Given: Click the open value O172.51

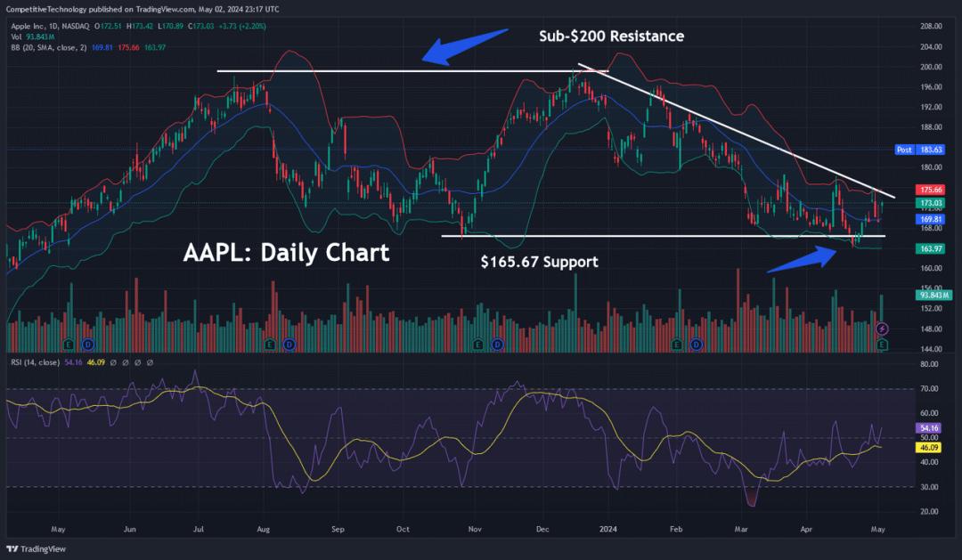Looking at the screenshot, I should pyautogui.click(x=108, y=27).
